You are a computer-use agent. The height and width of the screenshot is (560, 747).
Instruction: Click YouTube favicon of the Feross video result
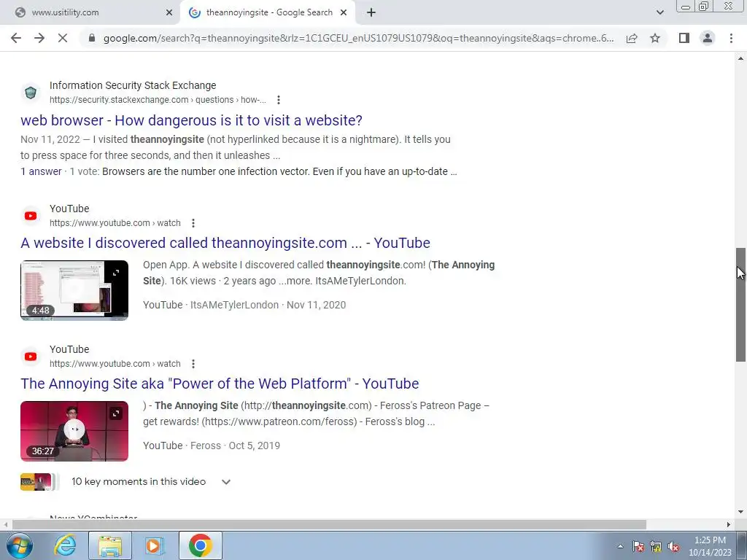click(x=31, y=357)
